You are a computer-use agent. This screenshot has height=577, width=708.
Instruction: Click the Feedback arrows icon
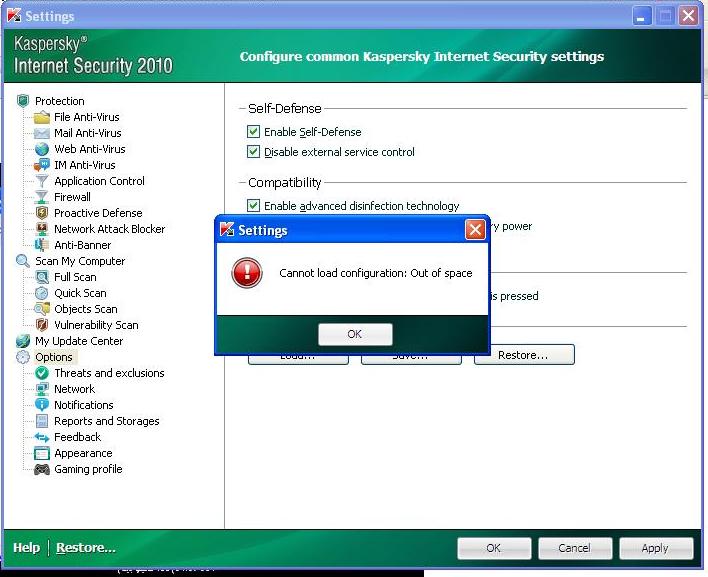pos(42,437)
